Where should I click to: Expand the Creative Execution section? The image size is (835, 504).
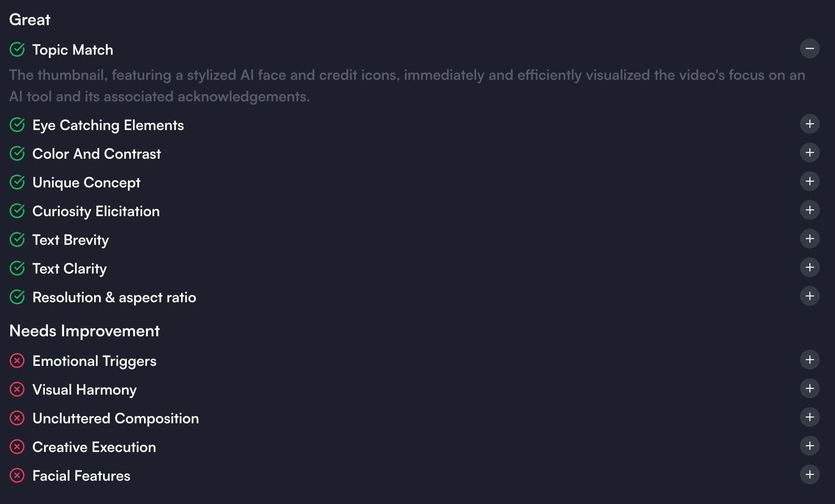(x=810, y=446)
